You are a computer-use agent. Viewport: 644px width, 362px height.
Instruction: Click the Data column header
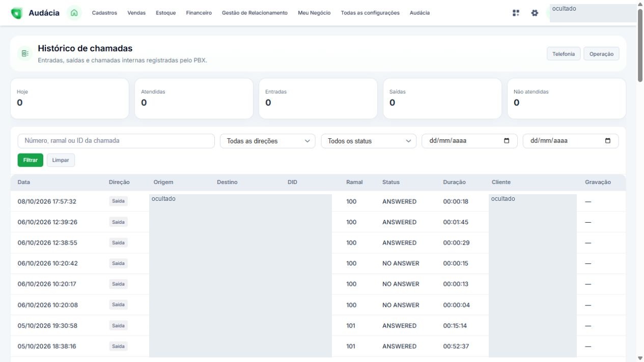pyautogui.click(x=24, y=182)
